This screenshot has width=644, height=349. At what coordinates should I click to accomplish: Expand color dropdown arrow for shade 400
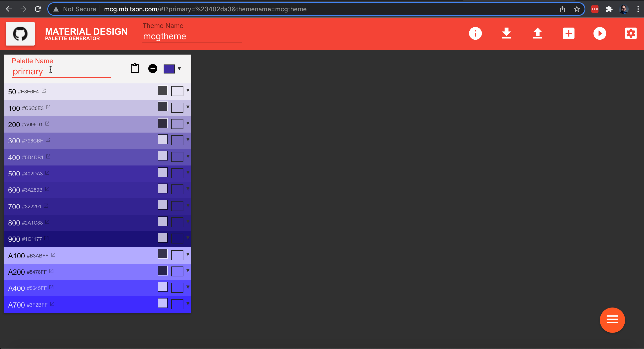[188, 156]
